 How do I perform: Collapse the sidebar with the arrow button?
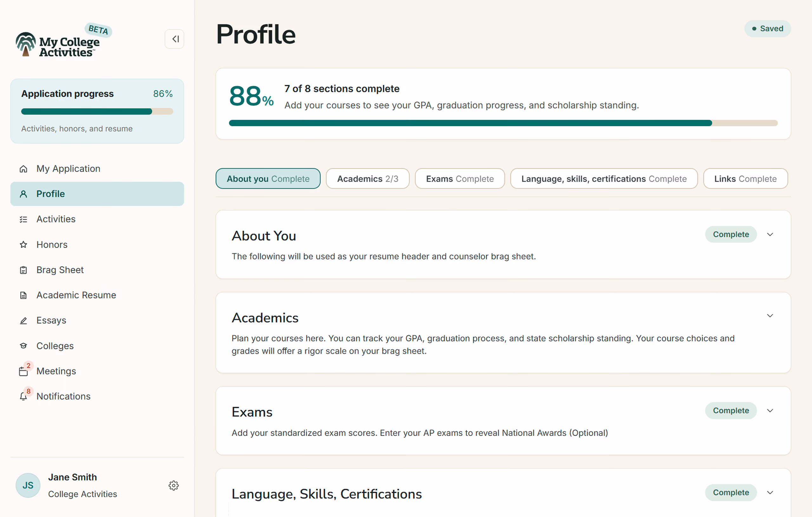[174, 39]
